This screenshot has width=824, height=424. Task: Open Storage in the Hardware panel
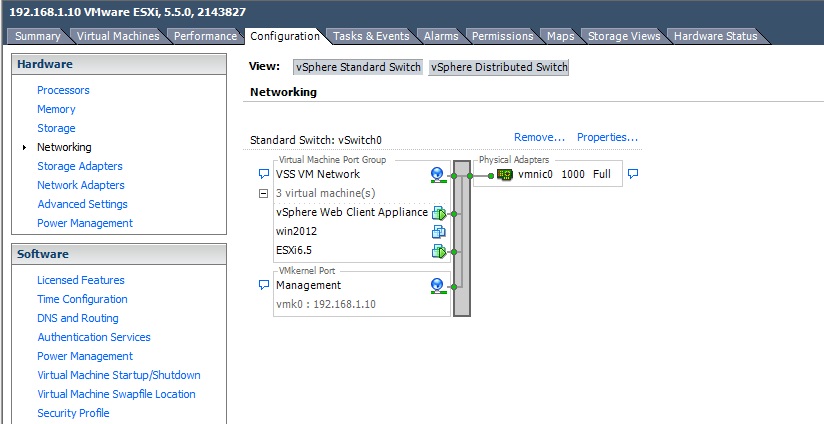(x=56, y=128)
